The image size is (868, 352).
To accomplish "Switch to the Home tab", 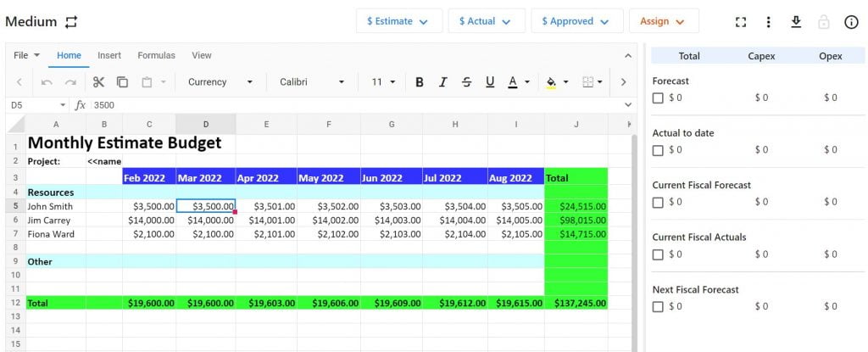I will point(70,55).
